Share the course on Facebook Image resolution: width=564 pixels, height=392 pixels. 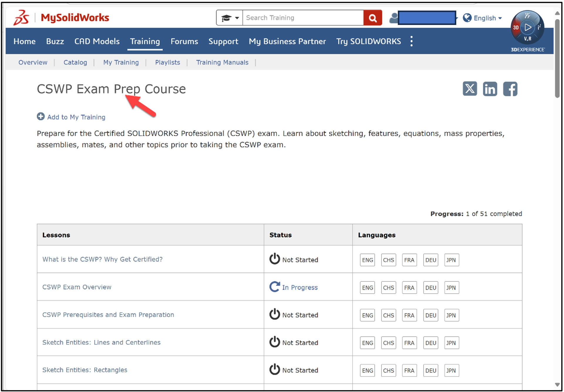(510, 89)
